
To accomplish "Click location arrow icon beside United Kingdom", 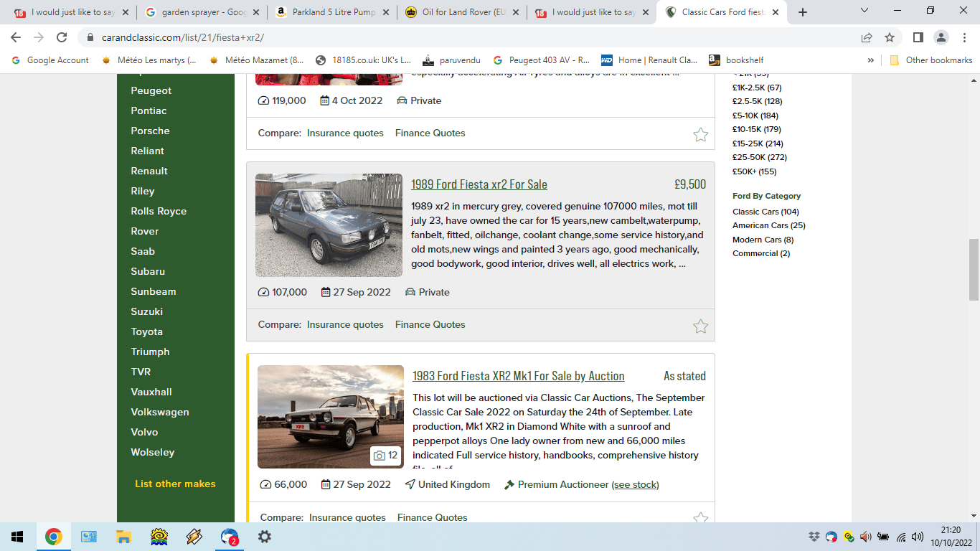I will click(x=410, y=484).
